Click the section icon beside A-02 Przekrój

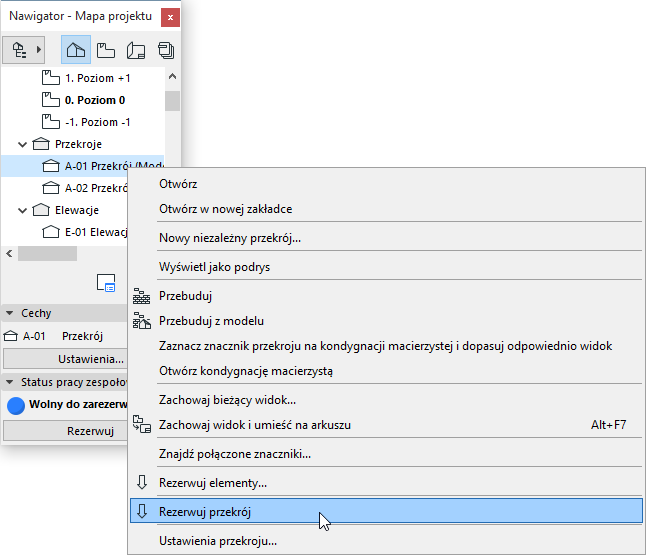[51, 188]
